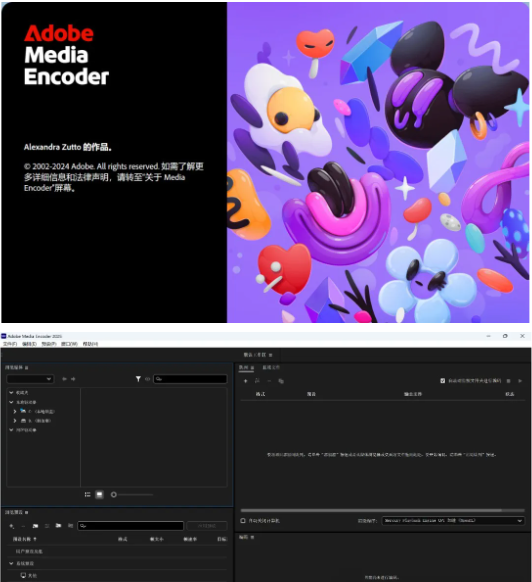This screenshot has height=582, width=532.
Task: Toggle the eye icon beside the filter
Action: click(147, 379)
